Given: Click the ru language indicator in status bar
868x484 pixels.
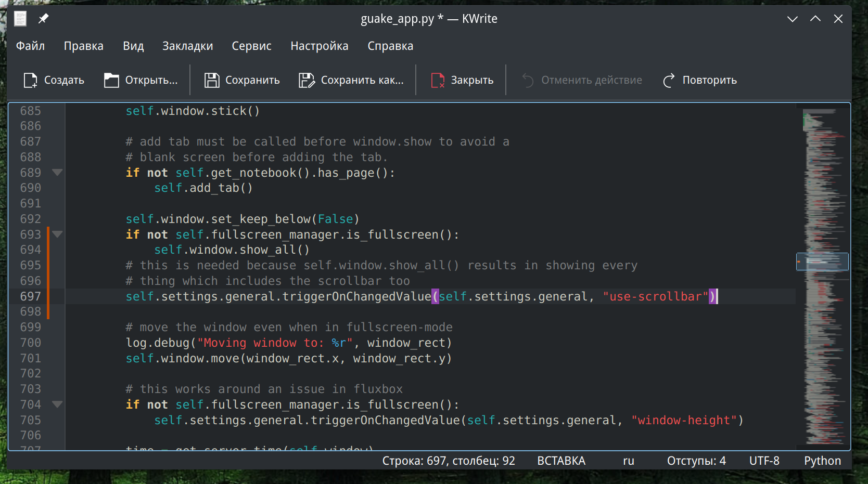Looking at the screenshot, I should tap(628, 461).
